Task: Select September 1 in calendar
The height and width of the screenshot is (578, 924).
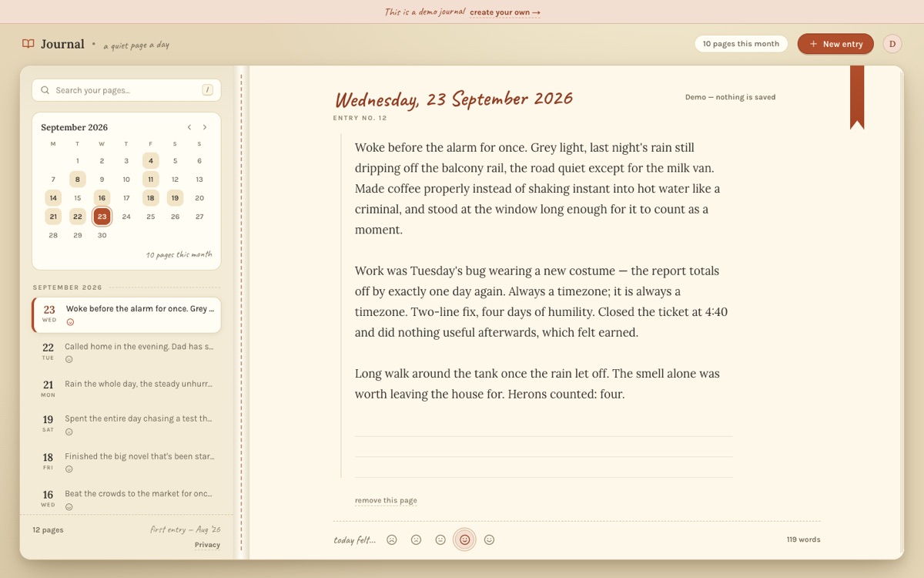Action: coord(78,161)
